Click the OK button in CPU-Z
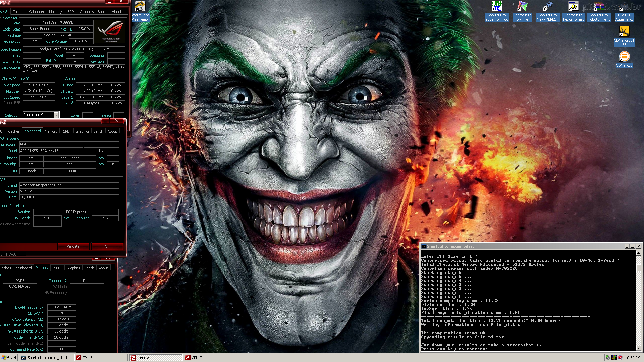The width and height of the screenshot is (644, 362). (x=107, y=246)
